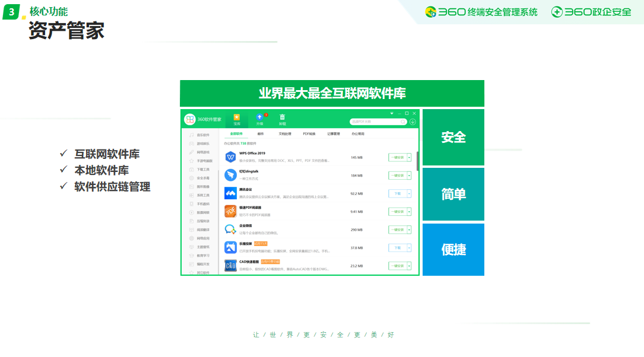
Task: Switch to the 邮件 tab
Action: pos(261,134)
